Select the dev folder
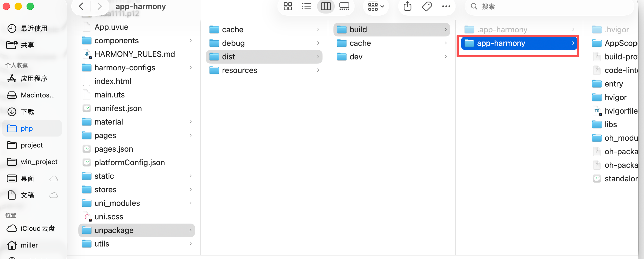The image size is (644, 259). coord(392,57)
